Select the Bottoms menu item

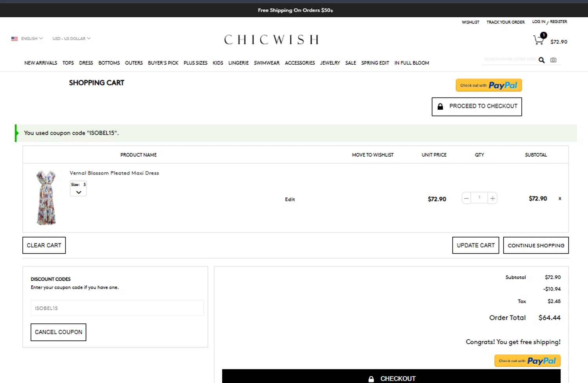pos(109,63)
